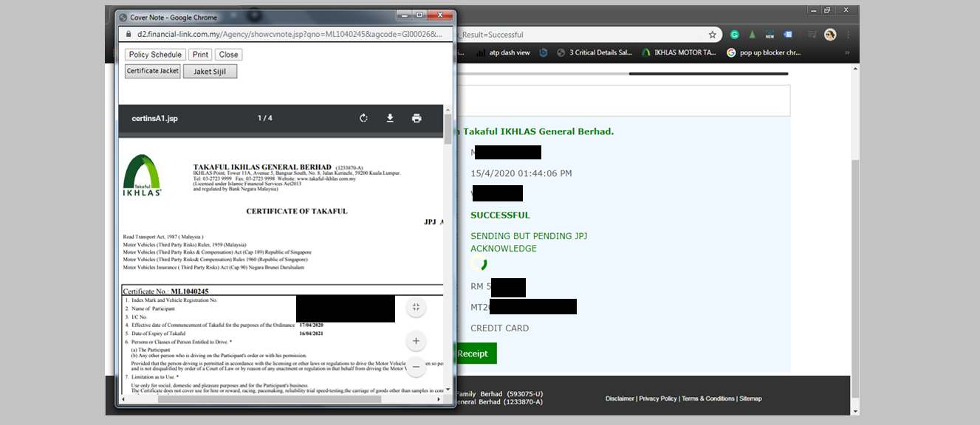Minimize the Cover Note popup window
The image size is (980, 425).
[x=403, y=15]
